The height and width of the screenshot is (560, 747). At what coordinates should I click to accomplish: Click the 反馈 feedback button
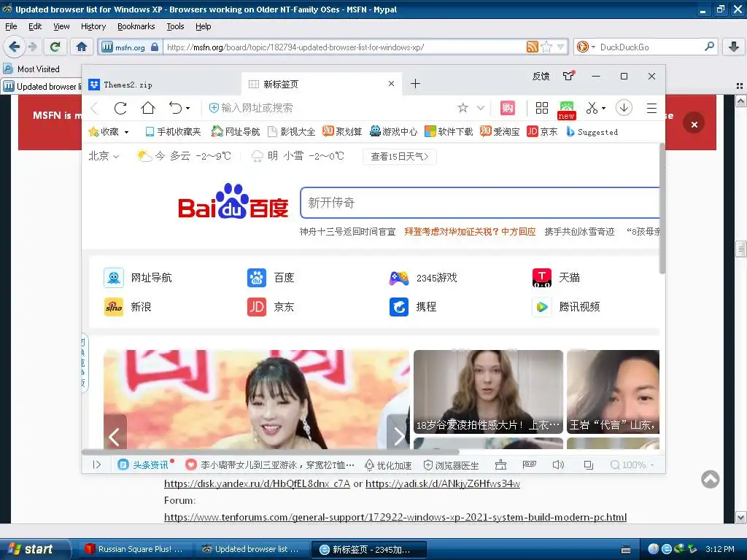[541, 76]
